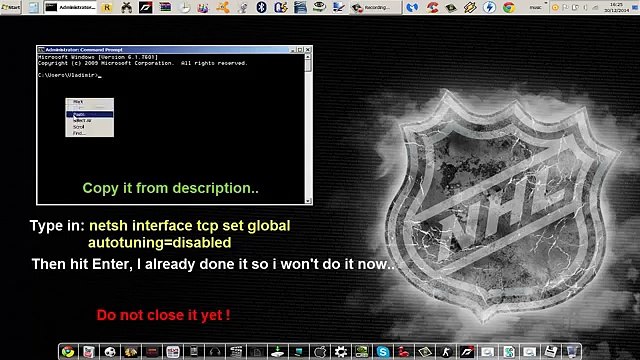This screenshot has height=360, width=640.
Task: Choose Select All in the context menu
Action: (x=89, y=120)
